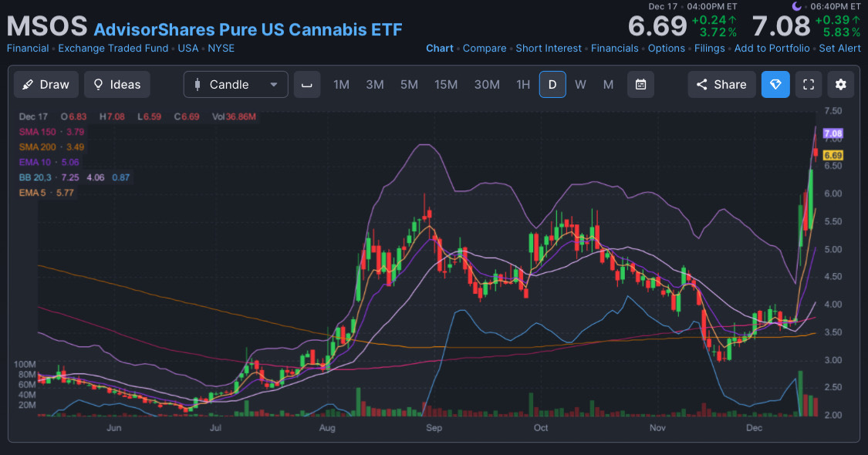Select the 1M timeframe

pos(341,85)
